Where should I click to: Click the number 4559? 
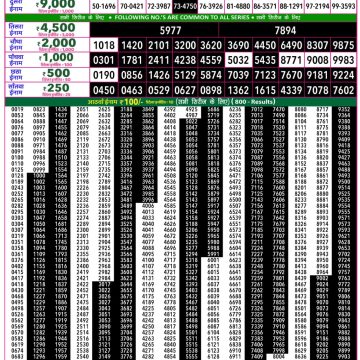tap(211, 60)
